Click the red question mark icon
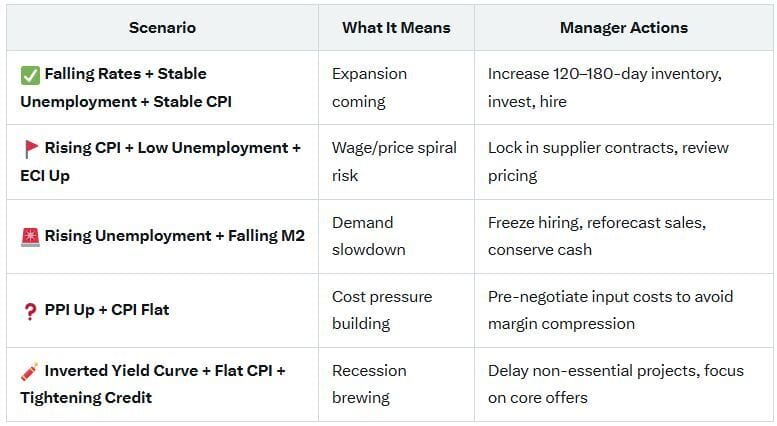This screenshot has height=426, width=777. coord(30,311)
